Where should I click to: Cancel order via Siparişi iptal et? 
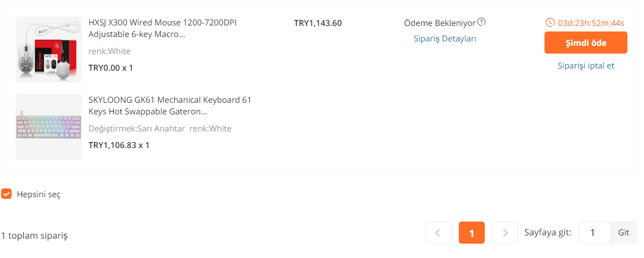[585, 66]
